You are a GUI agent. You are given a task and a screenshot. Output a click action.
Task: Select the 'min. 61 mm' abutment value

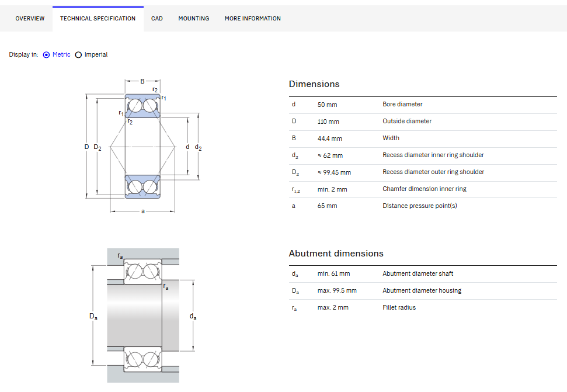(x=334, y=274)
